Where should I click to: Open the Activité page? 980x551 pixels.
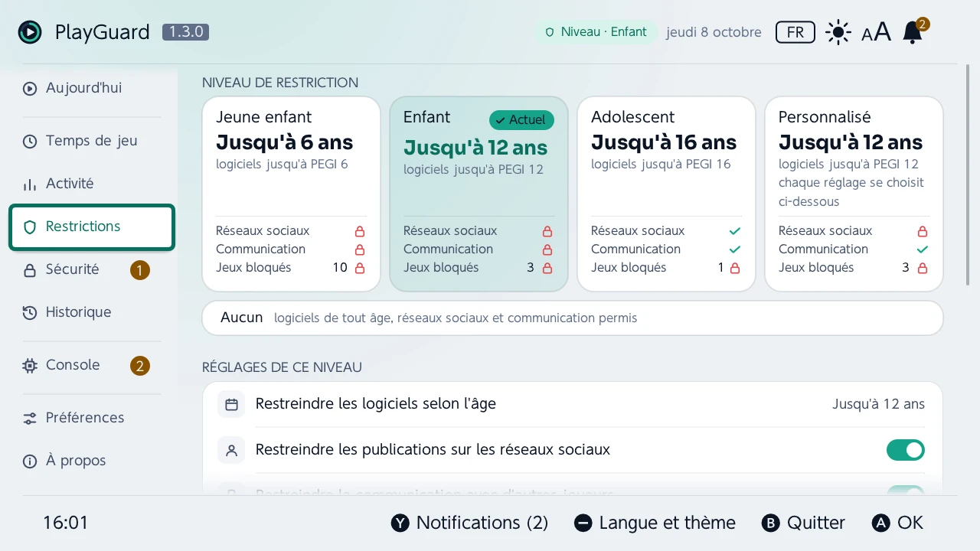tap(92, 184)
